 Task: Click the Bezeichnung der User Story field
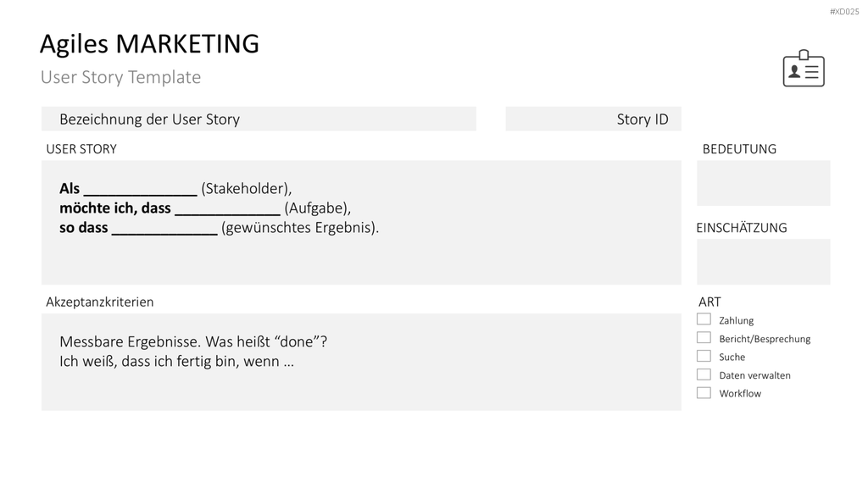(259, 119)
